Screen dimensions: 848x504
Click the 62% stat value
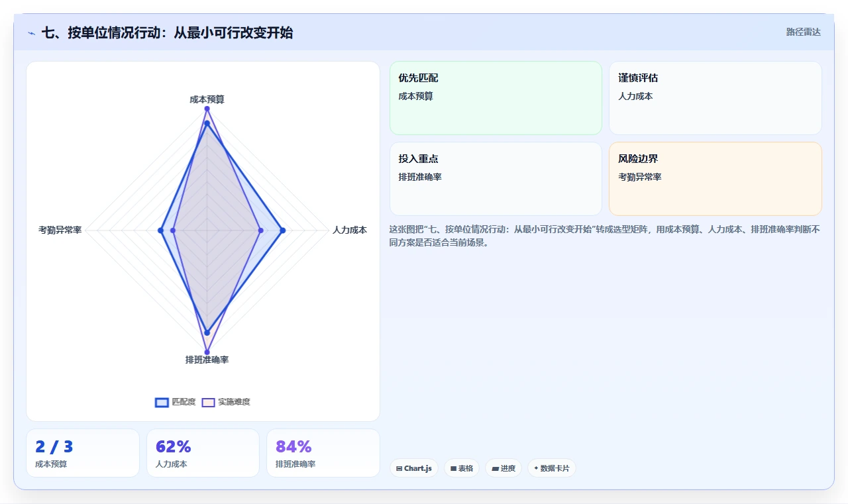click(174, 447)
